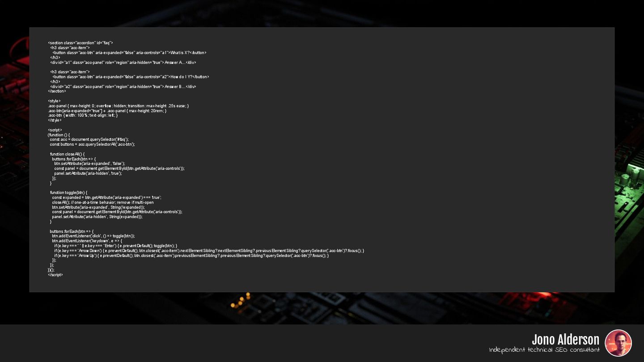Click the opening '<script>' tag
The width and height of the screenshot is (644, 362).
[x=55, y=130]
